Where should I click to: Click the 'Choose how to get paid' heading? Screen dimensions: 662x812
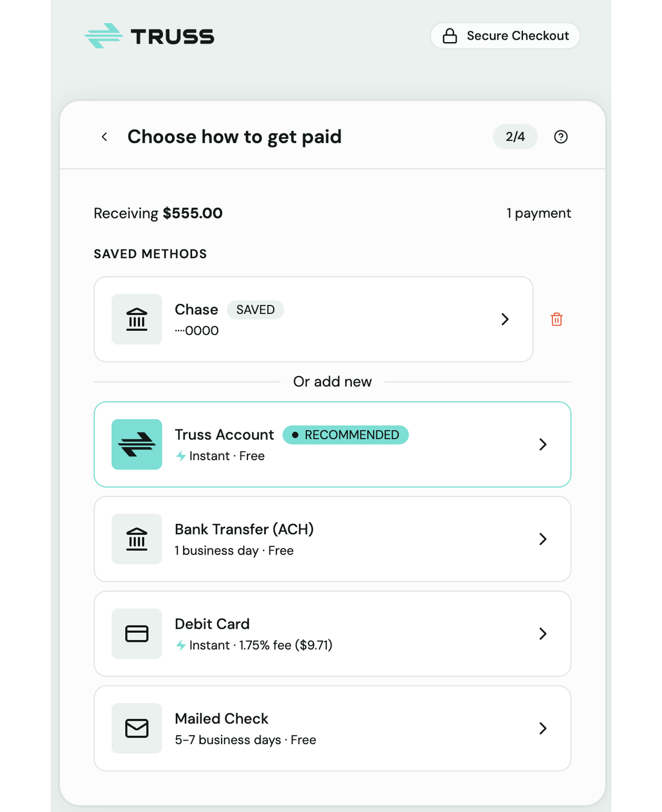tap(235, 137)
